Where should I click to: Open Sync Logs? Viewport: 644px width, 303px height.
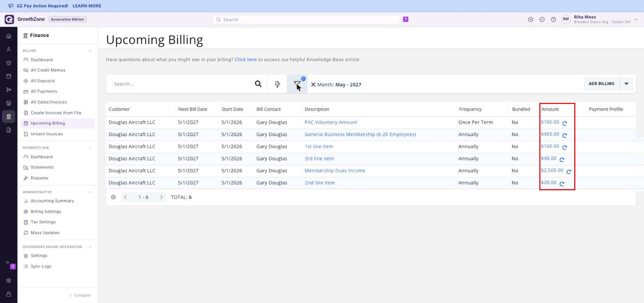pyautogui.click(x=41, y=266)
